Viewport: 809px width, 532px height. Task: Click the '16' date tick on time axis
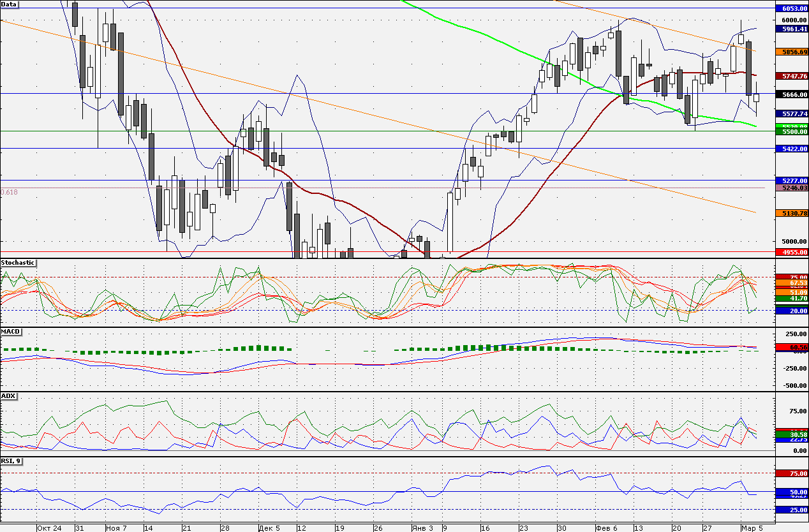click(x=486, y=528)
